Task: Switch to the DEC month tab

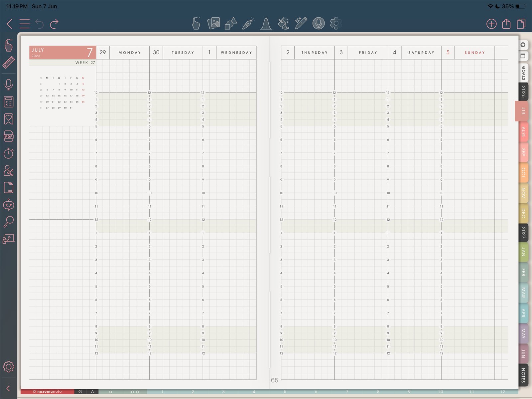Action: pyautogui.click(x=523, y=213)
